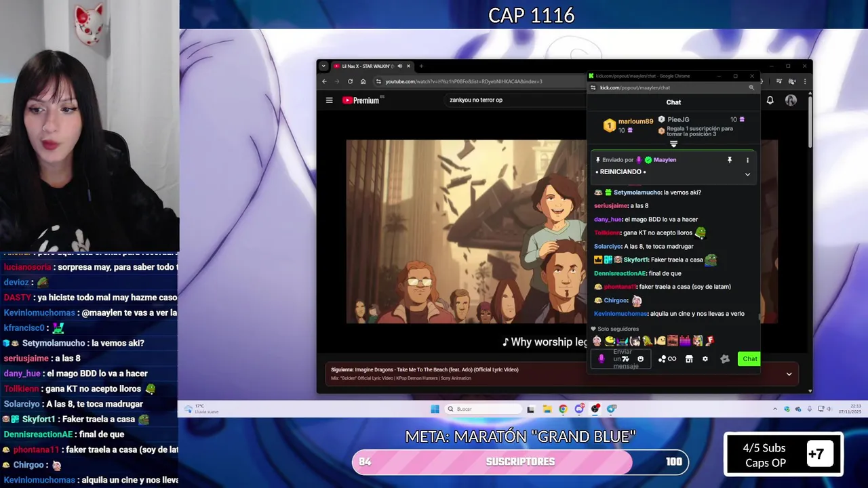Click the zoom magnifier in Kick address bar

[751, 87]
